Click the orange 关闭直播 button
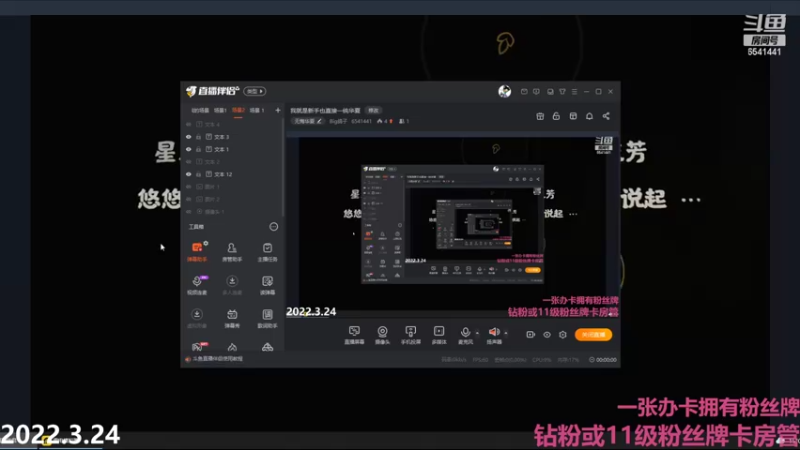 (x=593, y=335)
